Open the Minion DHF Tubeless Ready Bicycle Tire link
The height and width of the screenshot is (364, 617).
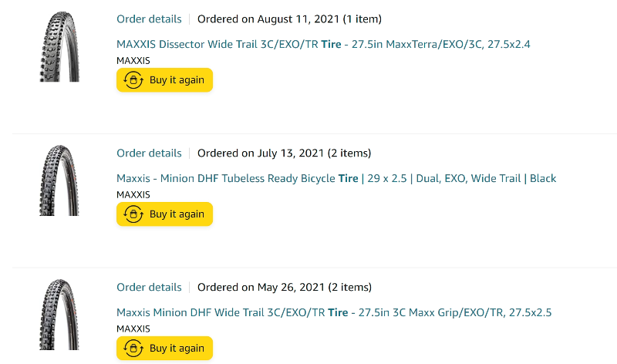[336, 178]
